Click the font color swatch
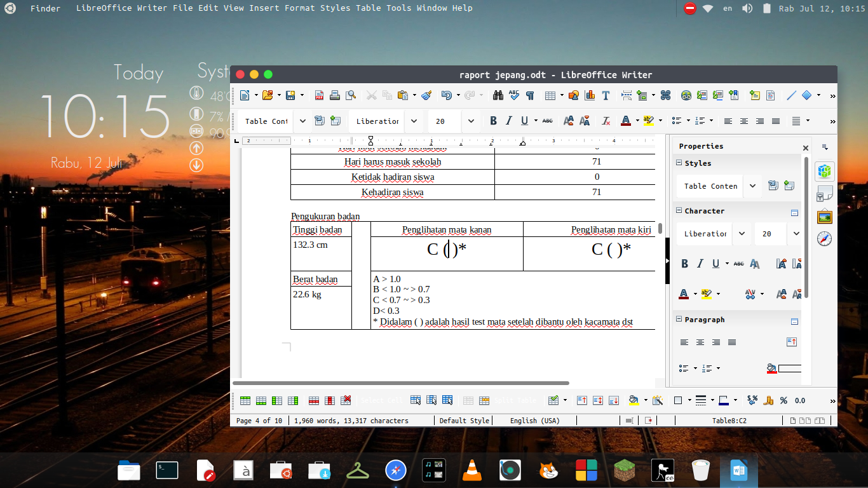 pyautogui.click(x=626, y=121)
